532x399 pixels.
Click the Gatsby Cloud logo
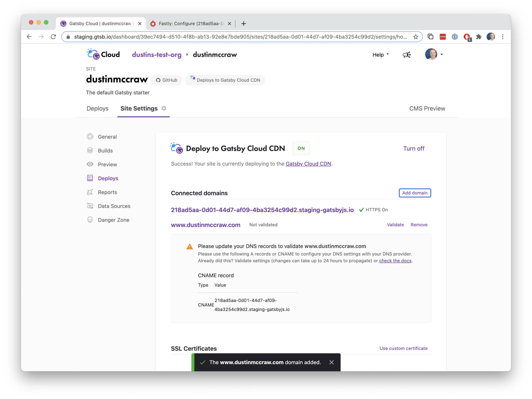click(103, 54)
